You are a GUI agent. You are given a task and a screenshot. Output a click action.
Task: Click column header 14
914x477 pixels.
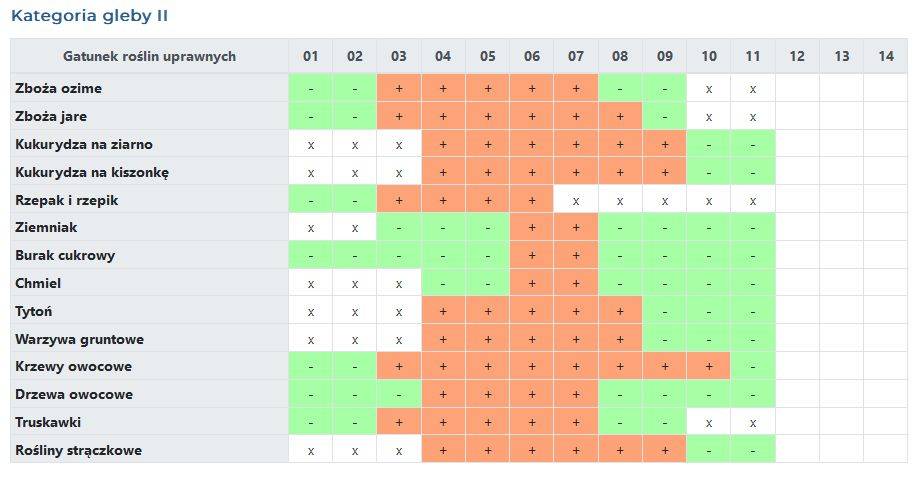pos(886,56)
